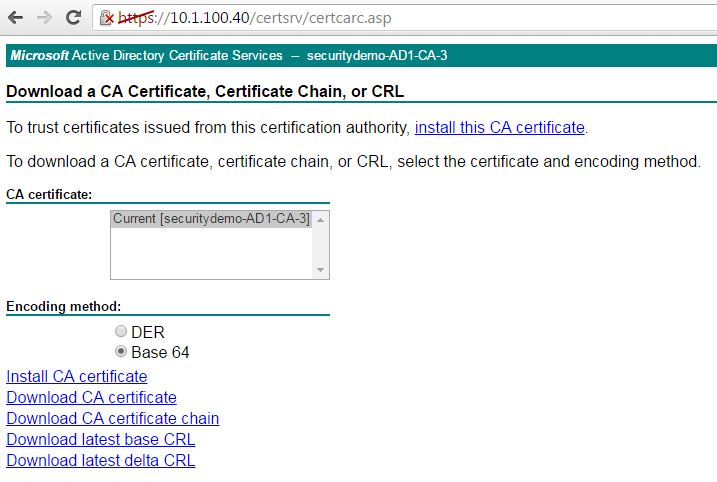Select the DER encoding radio button

click(x=121, y=331)
